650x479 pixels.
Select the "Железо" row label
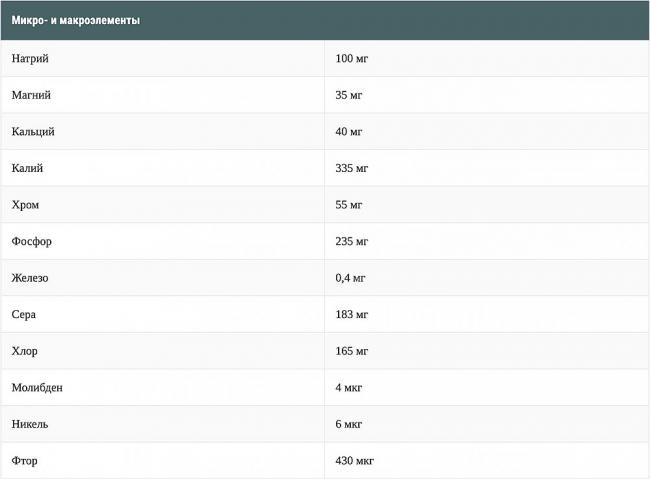click(x=30, y=277)
